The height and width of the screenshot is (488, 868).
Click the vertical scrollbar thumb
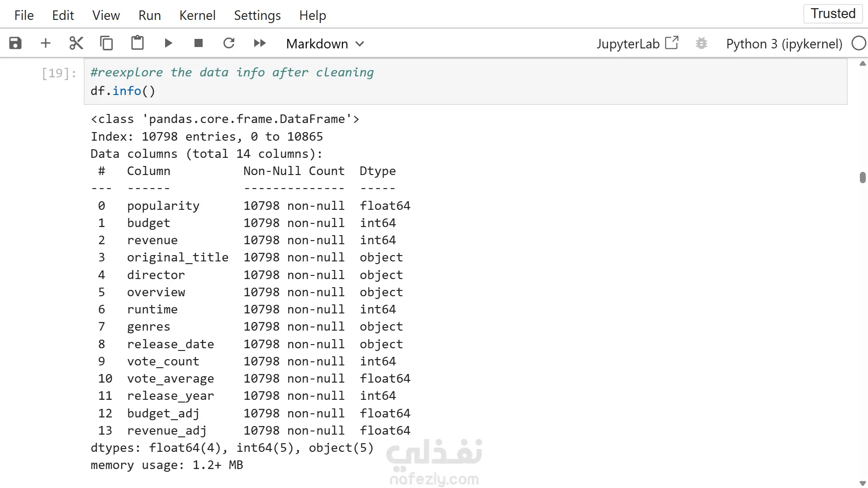pyautogui.click(x=863, y=177)
